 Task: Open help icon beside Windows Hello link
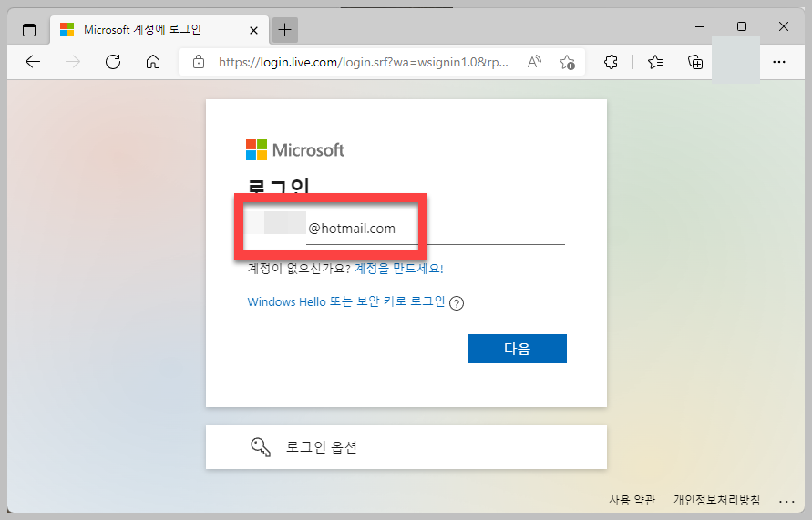pyautogui.click(x=457, y=303)
